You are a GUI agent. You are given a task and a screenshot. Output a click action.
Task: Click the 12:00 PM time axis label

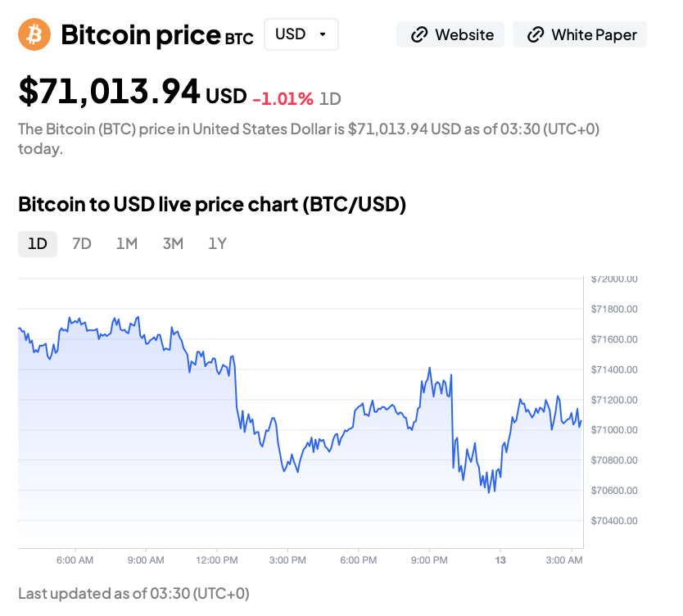click(x=217, y=560)
